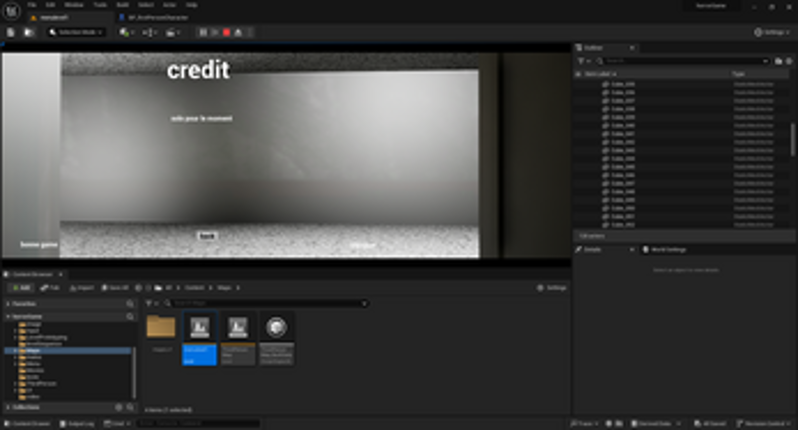798x430 pixels.
Task: Go back in Content Browser history
Action: (x=138, y=288)
